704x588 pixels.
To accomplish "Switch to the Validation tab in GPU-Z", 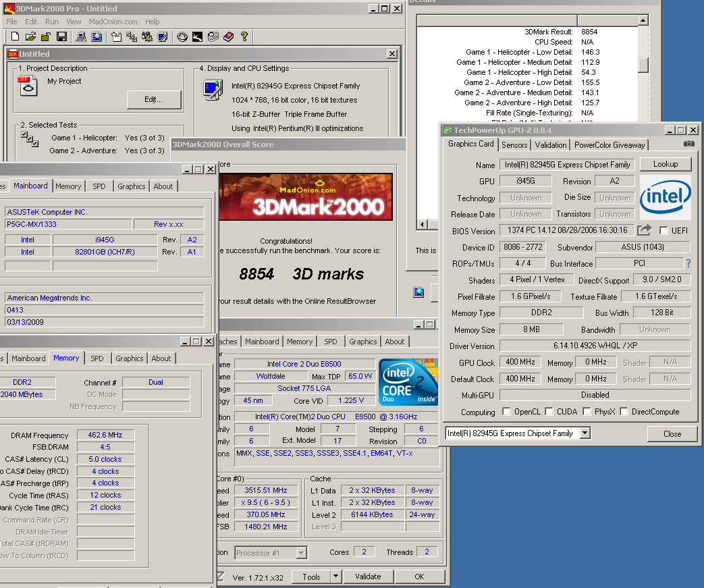I will [551, 144].
